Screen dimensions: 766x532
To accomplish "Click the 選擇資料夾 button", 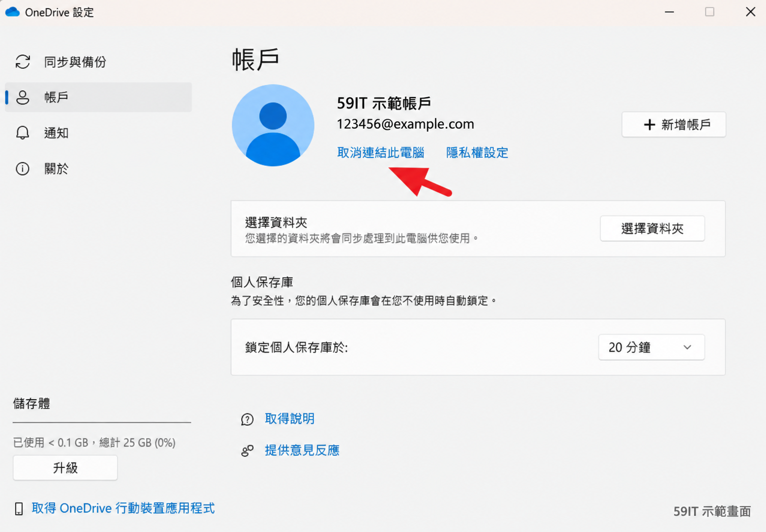I will coord(652,229).
